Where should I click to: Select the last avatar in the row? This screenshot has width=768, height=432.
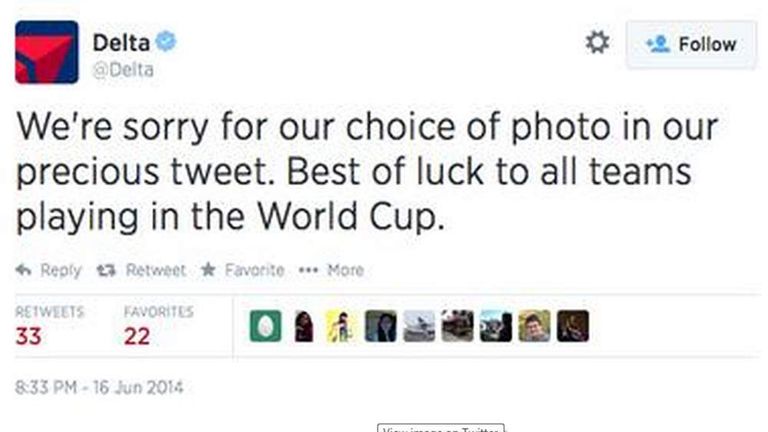[573, 326]
